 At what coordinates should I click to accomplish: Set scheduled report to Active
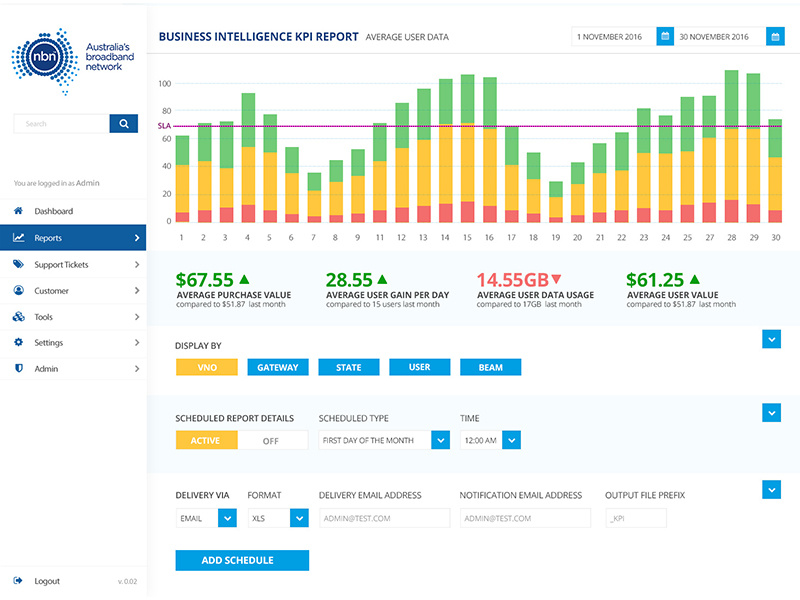click(206, 440)
